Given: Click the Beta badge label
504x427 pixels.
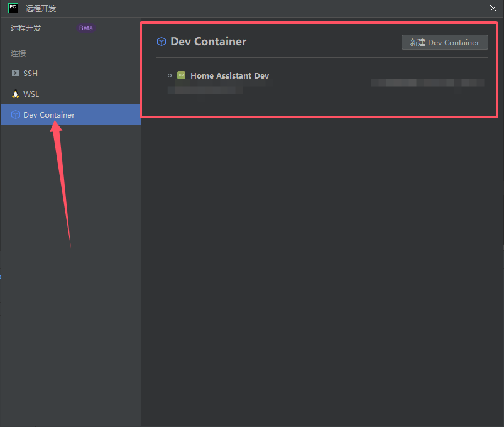Looking at the screenshot, I should coord(86,28).
